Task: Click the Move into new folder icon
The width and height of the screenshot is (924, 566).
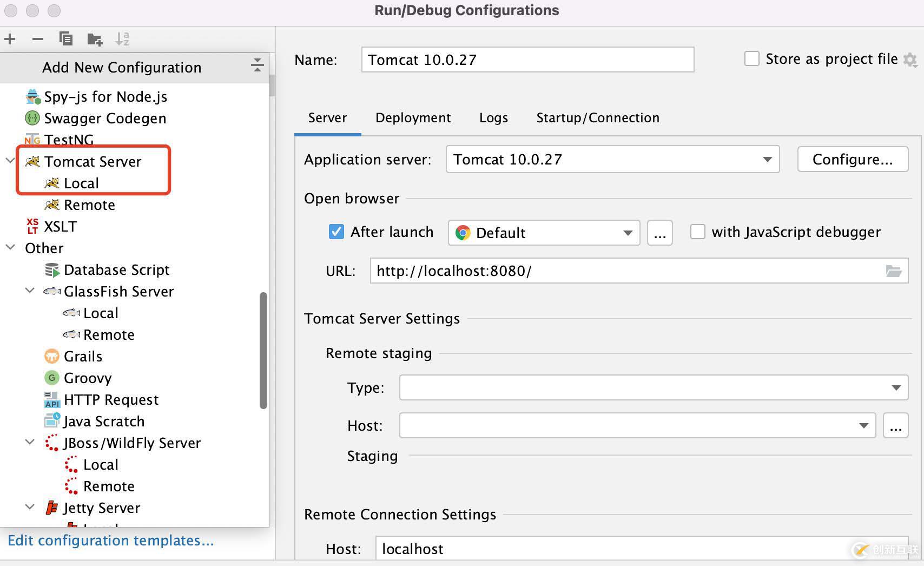Action: pos(95,39)
